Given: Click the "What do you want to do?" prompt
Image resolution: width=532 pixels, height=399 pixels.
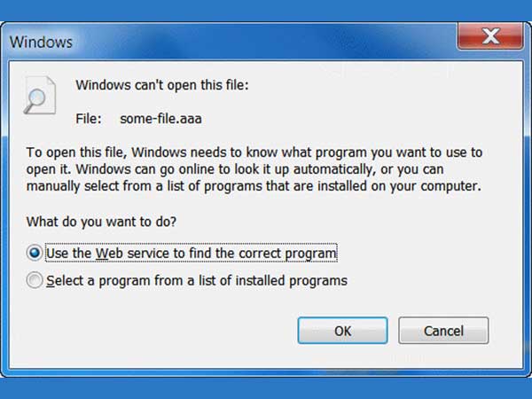Looking at the screenshot, I should (x=101, y=222).
